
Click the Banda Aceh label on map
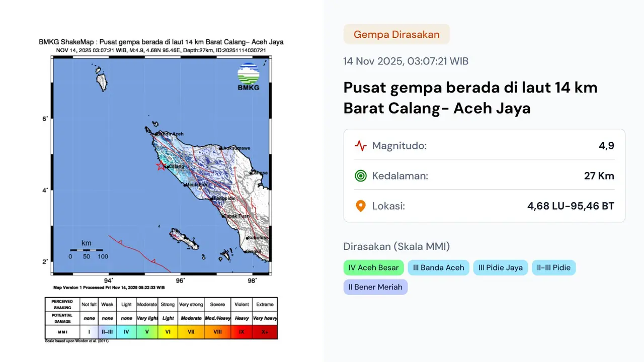pyautogui.click(x=170, y=134)
